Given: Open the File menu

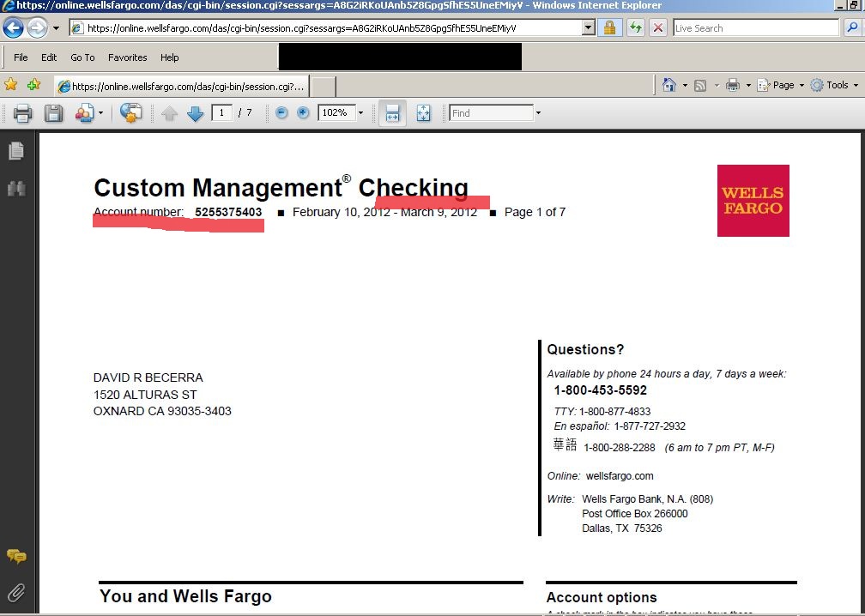Looking at the screenshot, I should (x=21, y=57).
